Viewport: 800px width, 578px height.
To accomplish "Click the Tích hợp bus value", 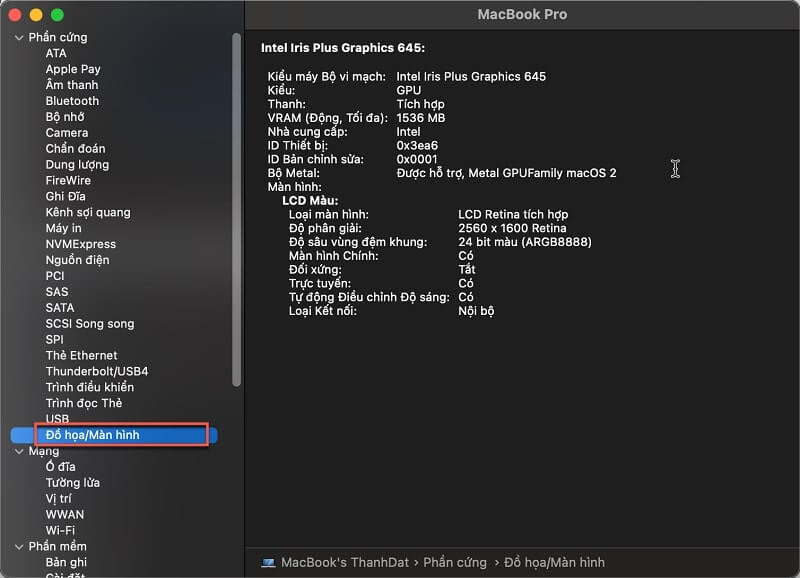I will [x=420, y=105].
